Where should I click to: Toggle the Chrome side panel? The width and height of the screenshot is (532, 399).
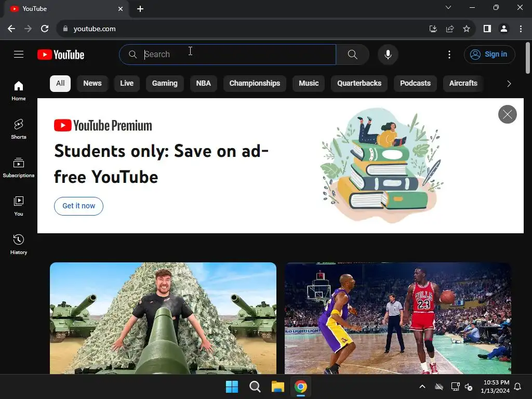(x=487, y=29)
